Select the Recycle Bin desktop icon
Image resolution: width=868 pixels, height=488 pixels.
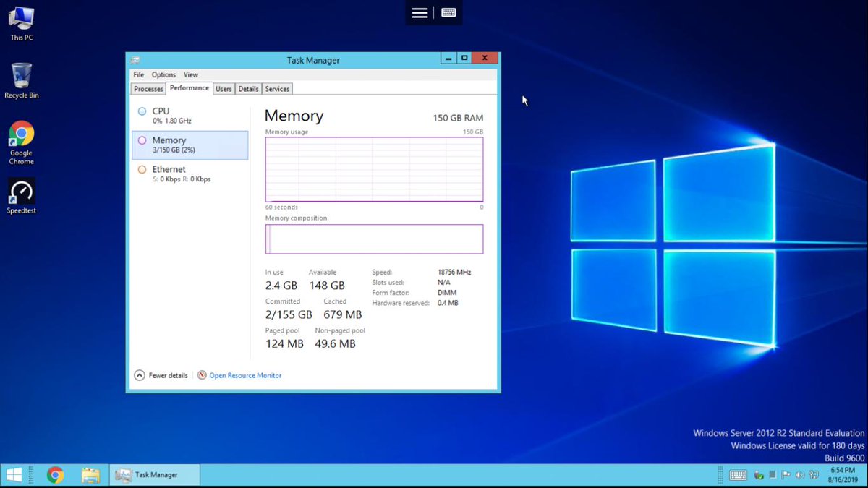pos(22,80)
